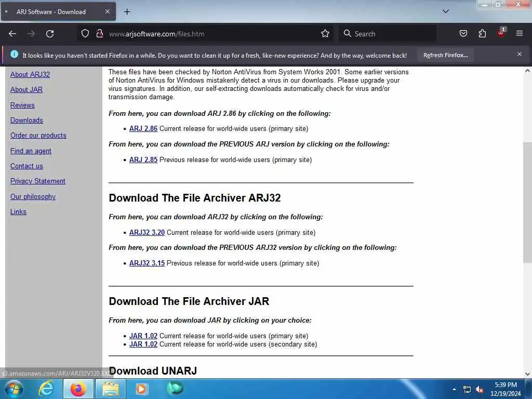Open the media player taskbar icon
This screenshot has height=399, width=532.
tap(141, 389)
